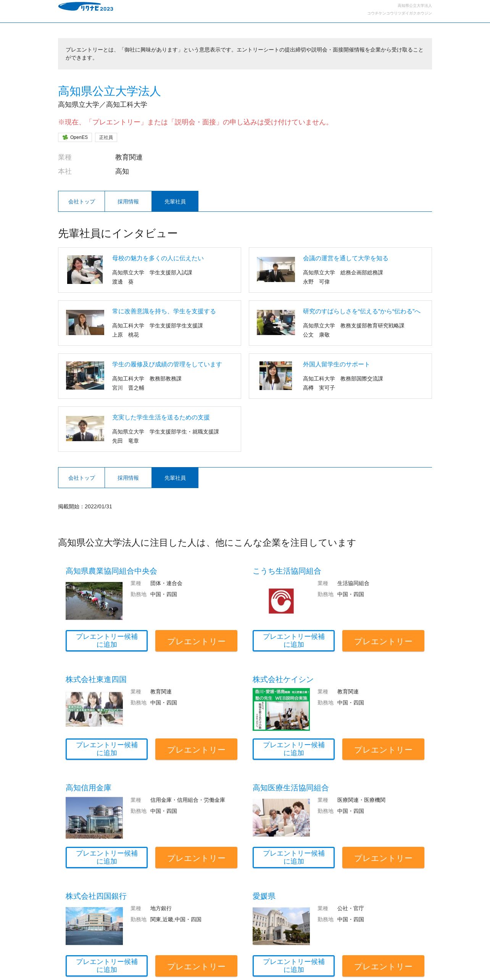
Task: Open interview 会議の運営を通して大学を知る
Action: [345, 258]
